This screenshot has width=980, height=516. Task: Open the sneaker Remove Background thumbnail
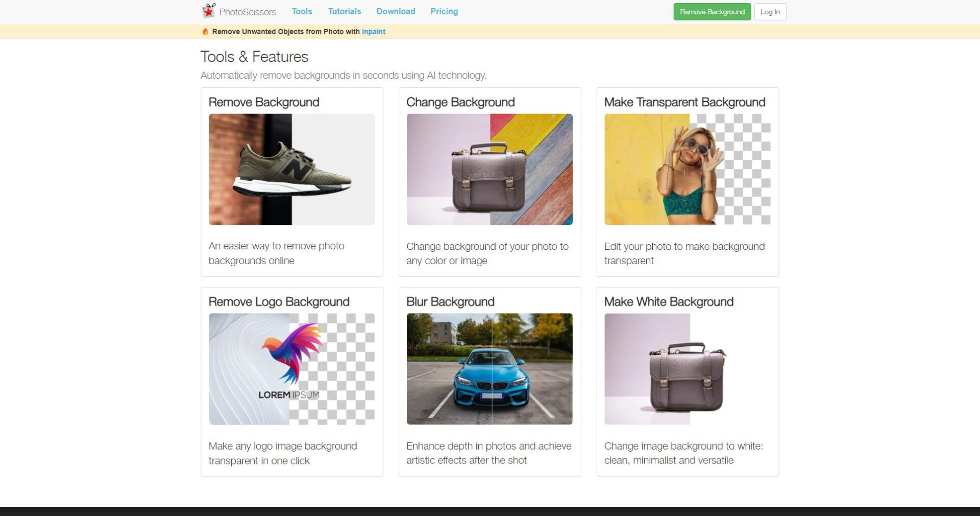pyautogui.click(x=291, y=169)
